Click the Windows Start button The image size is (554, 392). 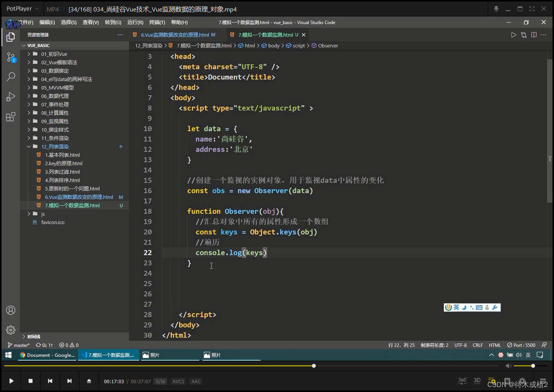tap(8, 355)
